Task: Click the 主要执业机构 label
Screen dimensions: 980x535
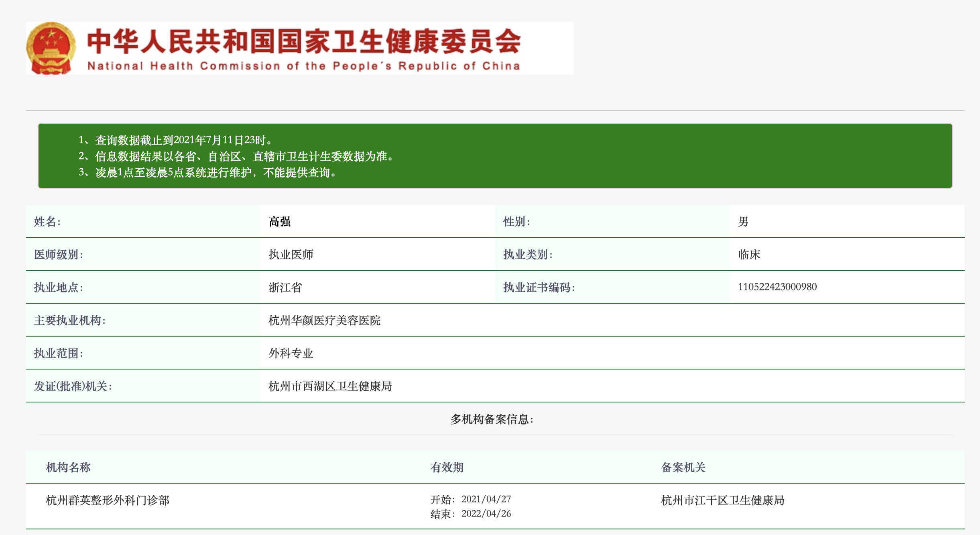Action: (69, 321)
